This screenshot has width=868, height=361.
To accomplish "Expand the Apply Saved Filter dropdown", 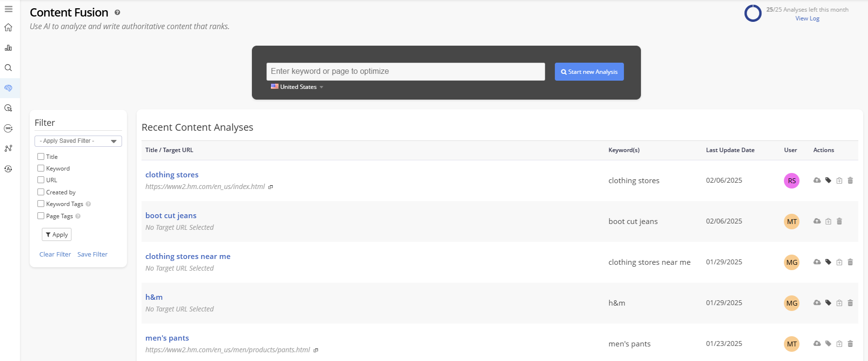I will click(x=78, y=141).
